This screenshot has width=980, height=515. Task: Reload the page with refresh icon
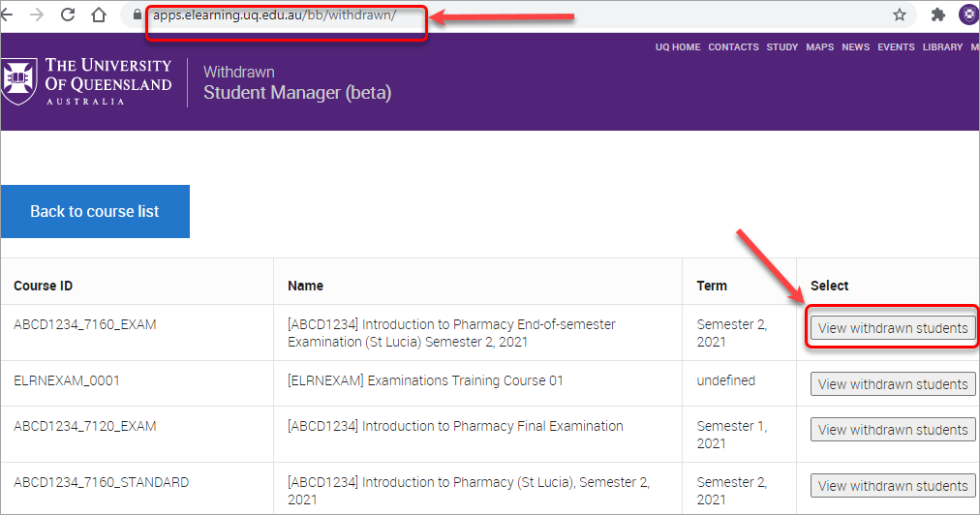click(x=68, y=15)
